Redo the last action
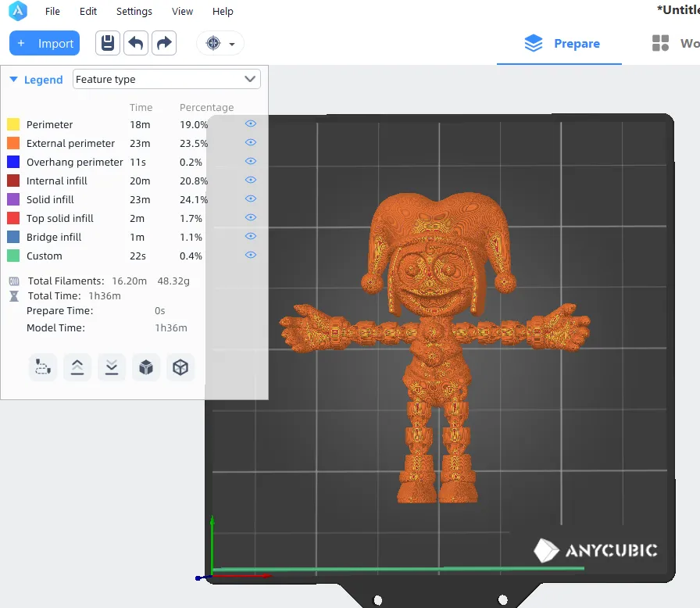The width and height of the screenshot is (700, 608). 164,43
